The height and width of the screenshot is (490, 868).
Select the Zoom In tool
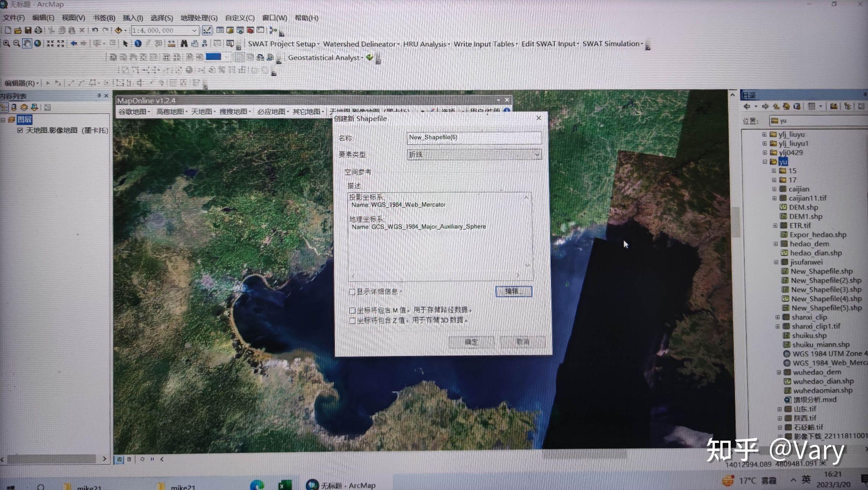(x=7, y=43)
